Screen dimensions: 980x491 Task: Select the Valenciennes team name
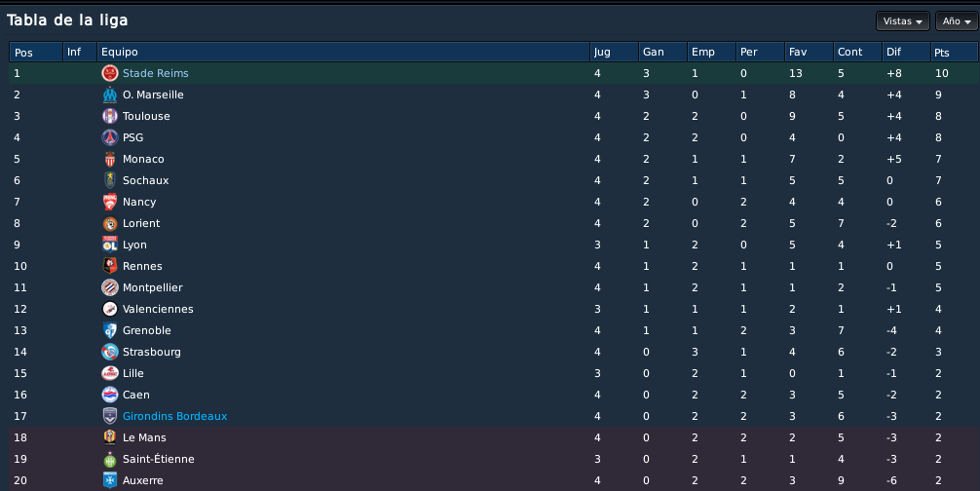point(158,309)
